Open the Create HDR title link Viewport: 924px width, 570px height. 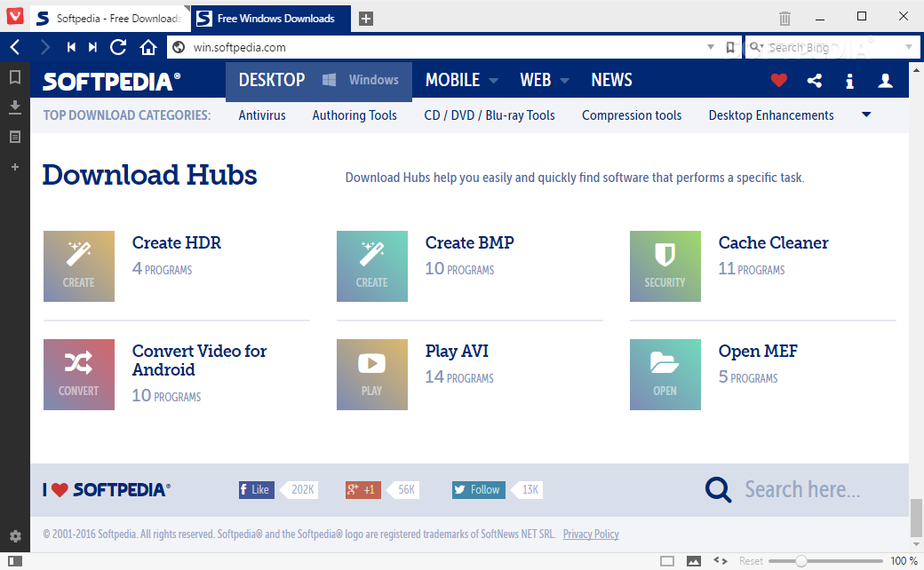176,242
